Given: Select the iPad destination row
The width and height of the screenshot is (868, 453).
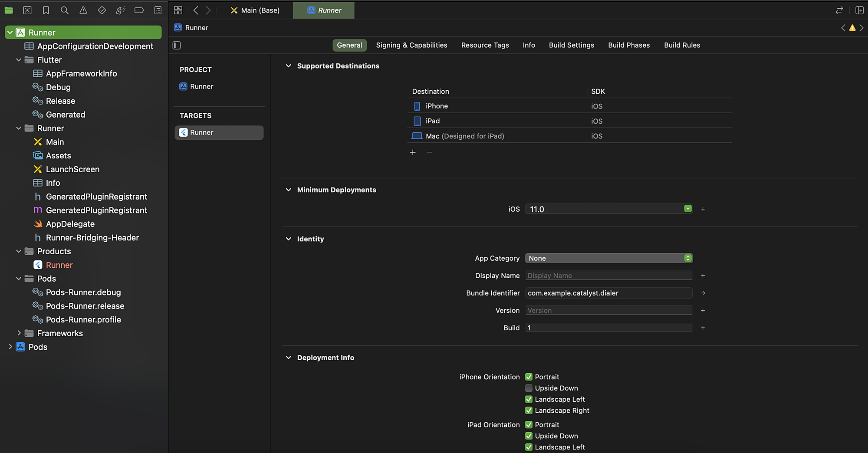Looking at the screenshot, I should (x=569, y=121).
